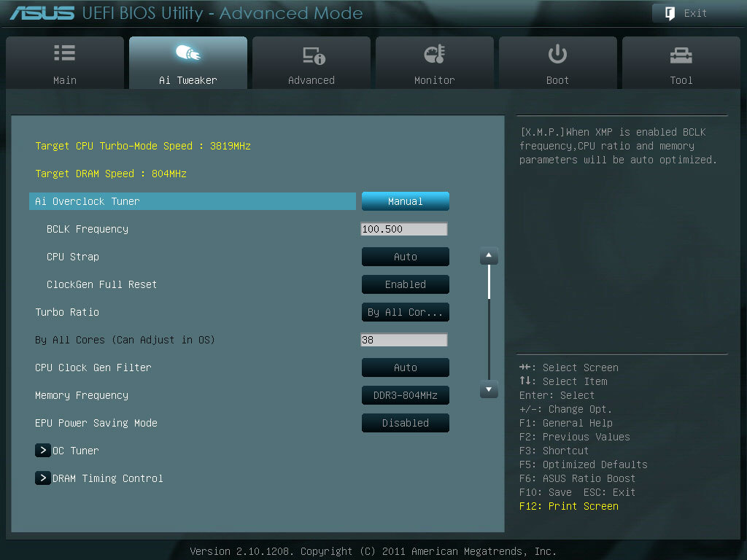747x560 pixels.
Task: Click the Tool tab toolbox icon
Action: [681, 55]
